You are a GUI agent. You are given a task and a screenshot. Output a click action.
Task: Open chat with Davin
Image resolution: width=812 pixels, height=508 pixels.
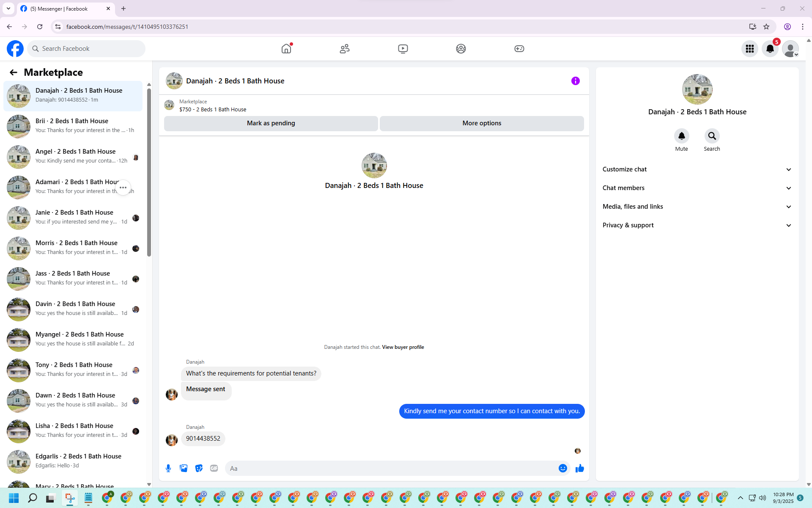(x=73, y=309)
